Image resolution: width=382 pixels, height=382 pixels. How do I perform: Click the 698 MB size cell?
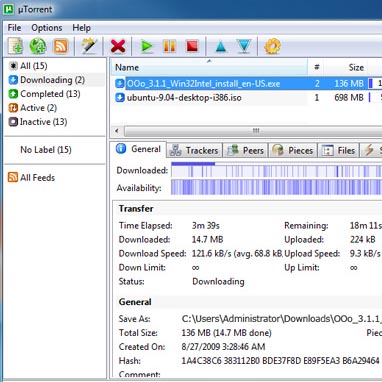pyautogui.click(x=349, y=98)
